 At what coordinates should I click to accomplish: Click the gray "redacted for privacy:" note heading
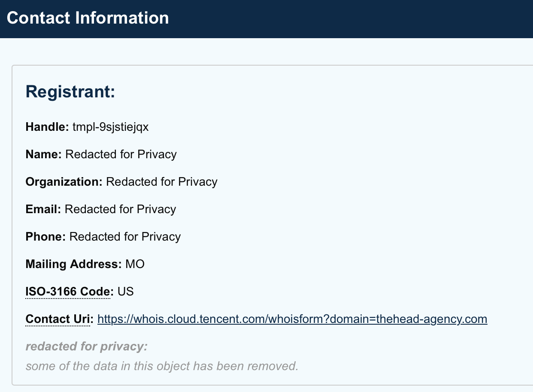[x=87, y=347]
